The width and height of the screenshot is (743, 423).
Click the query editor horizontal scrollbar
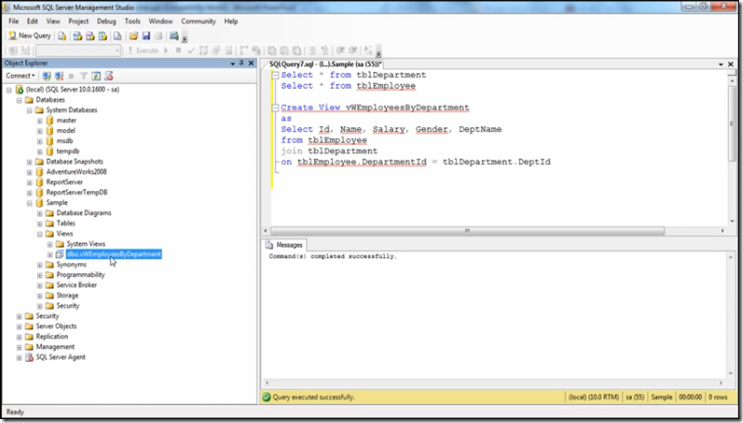click(467, 231)
